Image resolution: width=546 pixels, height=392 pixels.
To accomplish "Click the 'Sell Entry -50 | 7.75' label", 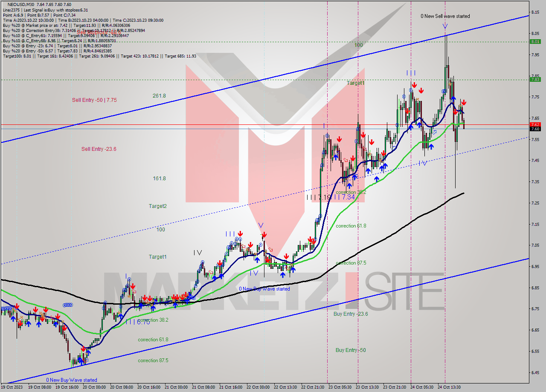I will tap(94, 100).
